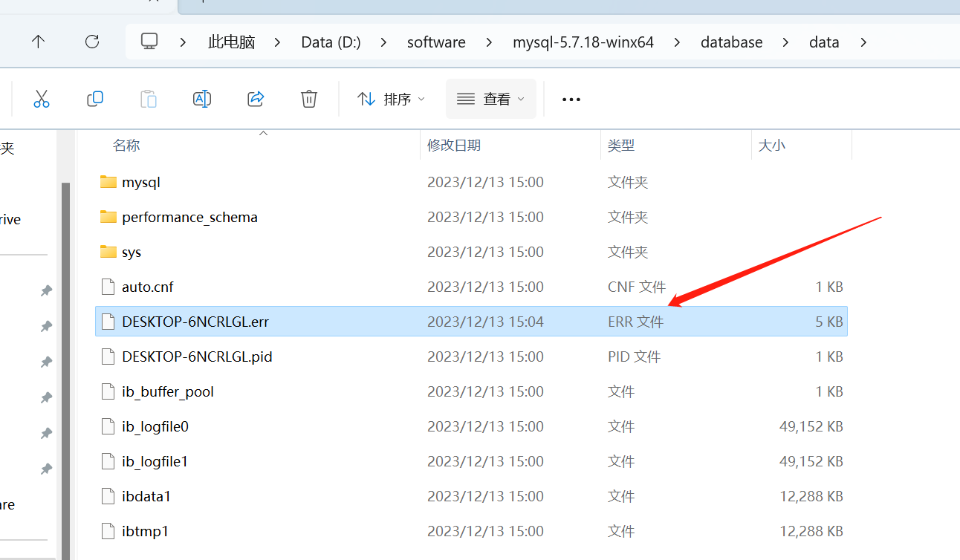Sort by 修改日期 column header
Screen dimensions: 960x560
point(454,146)
